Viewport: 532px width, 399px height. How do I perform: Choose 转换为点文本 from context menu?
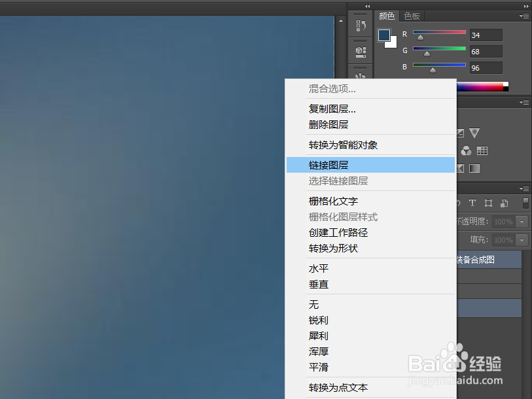370,387
